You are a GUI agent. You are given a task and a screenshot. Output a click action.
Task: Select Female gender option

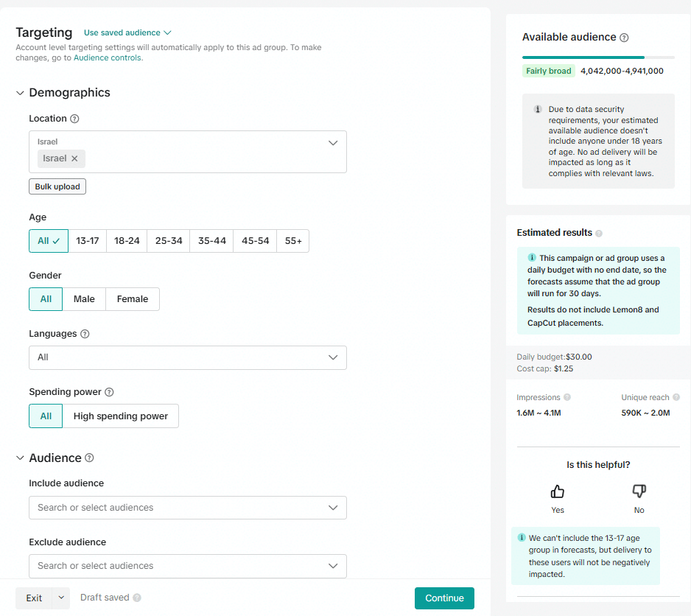coord(133,299)
